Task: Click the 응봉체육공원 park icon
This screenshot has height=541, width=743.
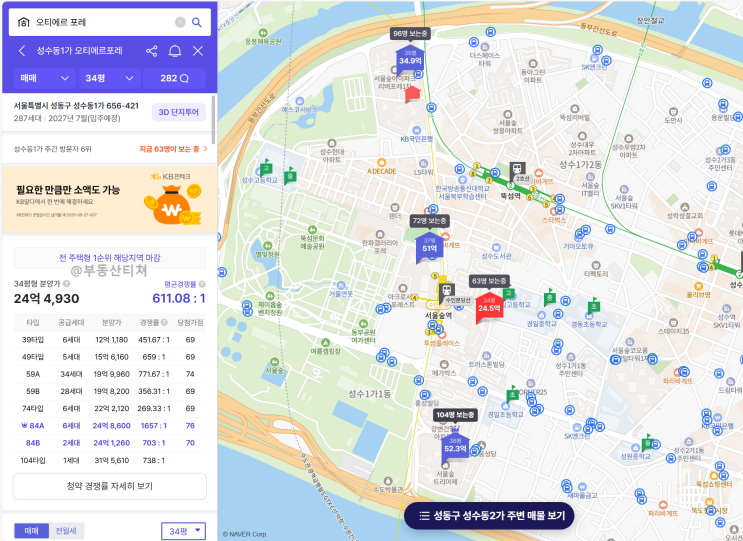Action: [x=263, y=33]
